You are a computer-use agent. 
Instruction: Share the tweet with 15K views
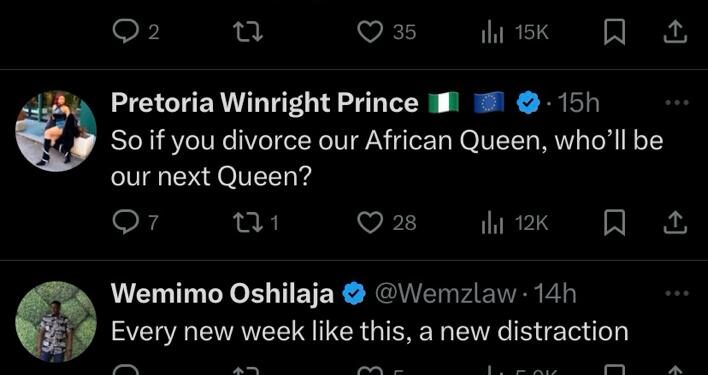click(675, 33)
